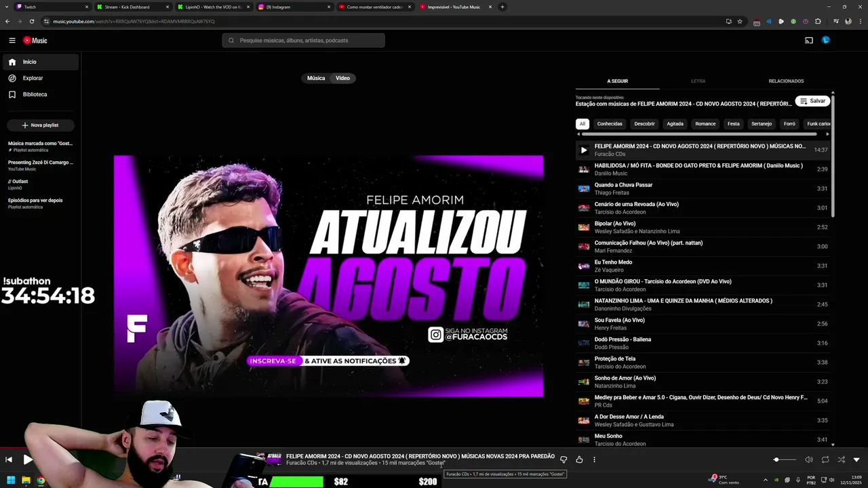Go to Início in the sidebar
Image resolution: width=868 pixels, height=488 pixels.
41,62
